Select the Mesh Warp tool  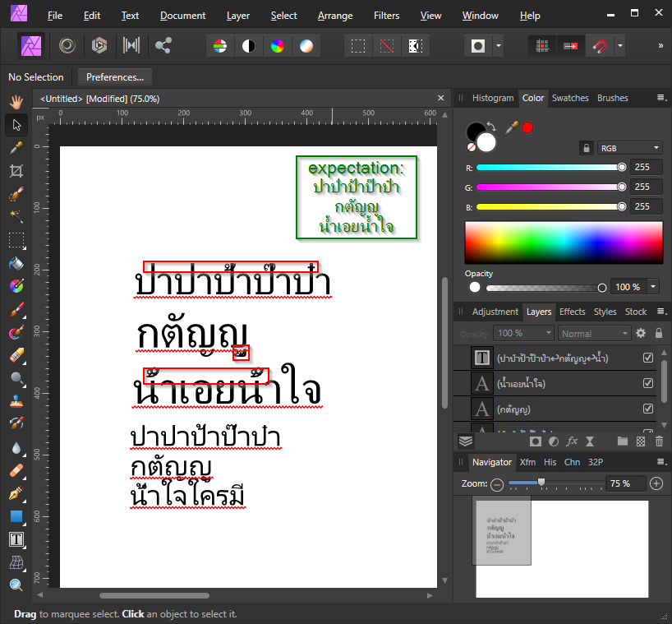tap(16, 562)
